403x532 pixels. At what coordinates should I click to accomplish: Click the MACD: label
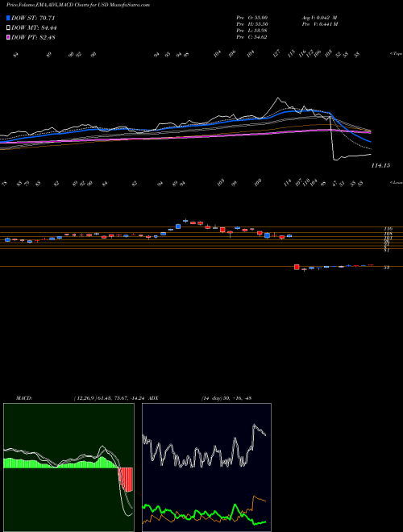point(23,397)
